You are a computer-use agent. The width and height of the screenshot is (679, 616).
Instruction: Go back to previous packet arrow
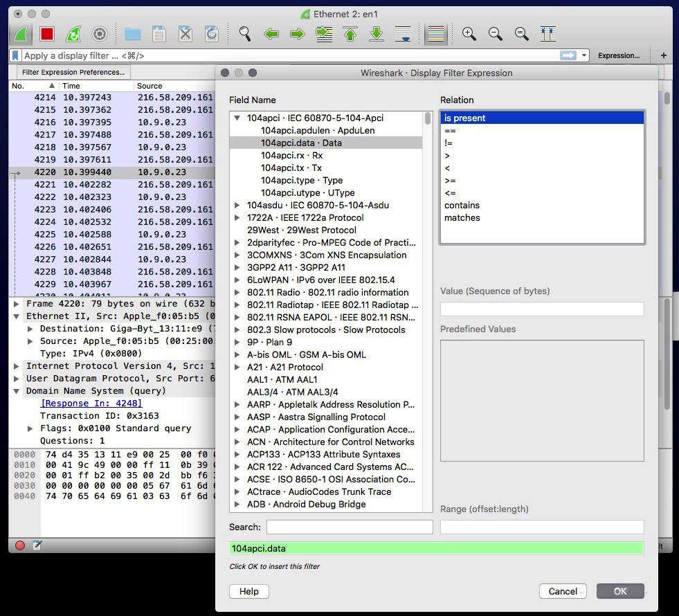tap(271, 34)
